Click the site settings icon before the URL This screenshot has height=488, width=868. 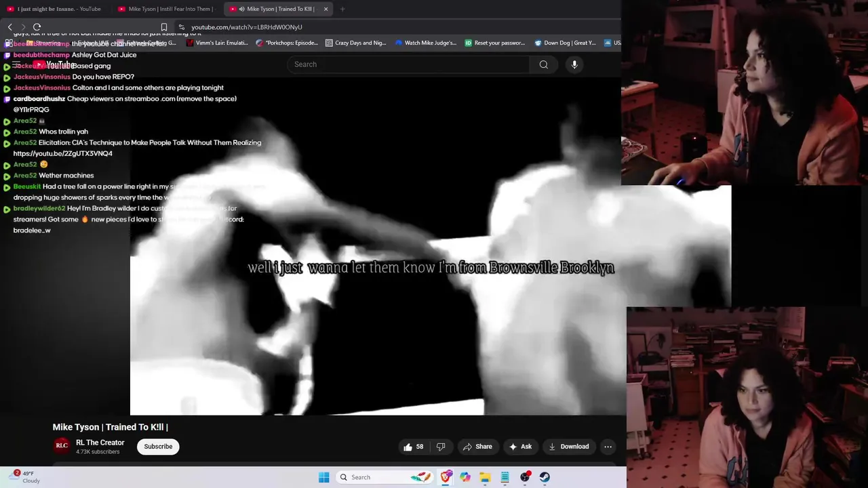click(x=181, y=27)
